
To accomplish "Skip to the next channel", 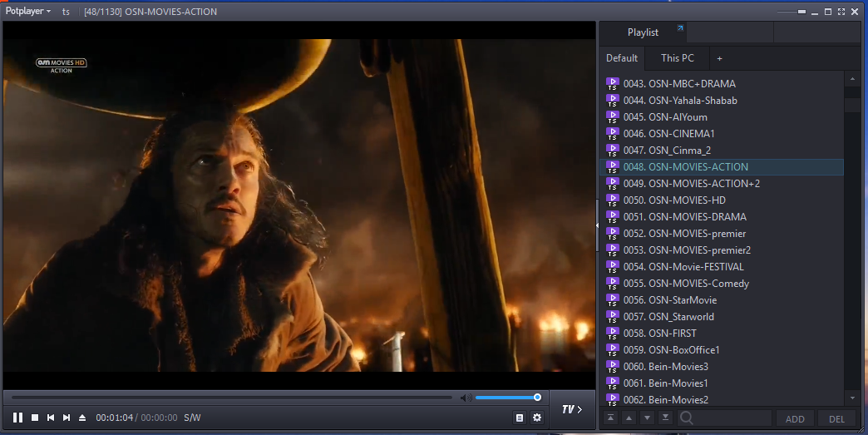I will tap(67, 418).
